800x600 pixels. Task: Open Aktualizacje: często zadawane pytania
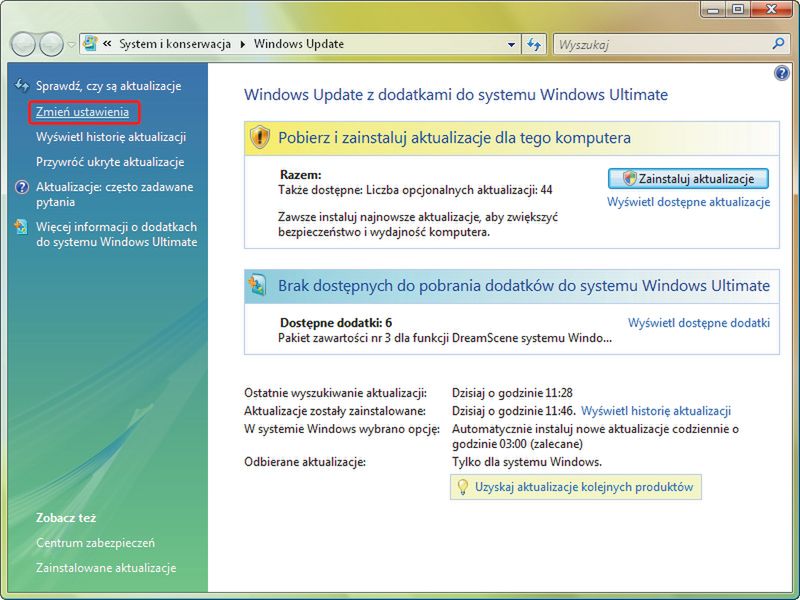pos(114,194)
